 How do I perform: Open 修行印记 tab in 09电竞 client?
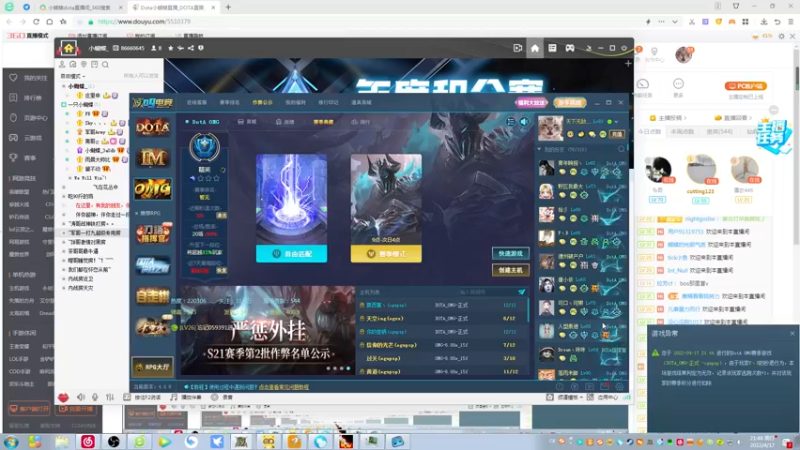tap(328, 103)
